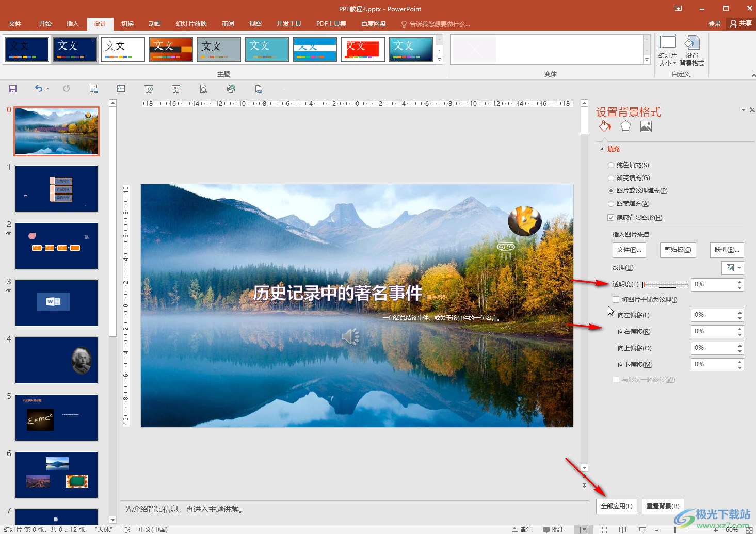Close the Format Background pane
Image resolution: width=756 pixels, height=534 pixels.
click(752, 110)
